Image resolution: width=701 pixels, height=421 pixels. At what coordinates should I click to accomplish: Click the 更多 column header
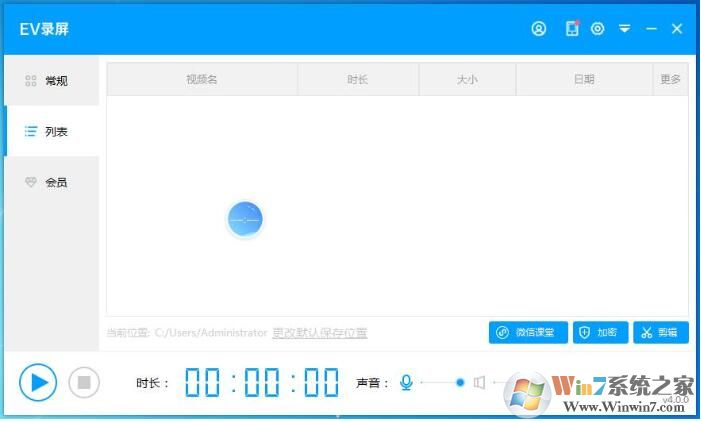coord(670,80)
